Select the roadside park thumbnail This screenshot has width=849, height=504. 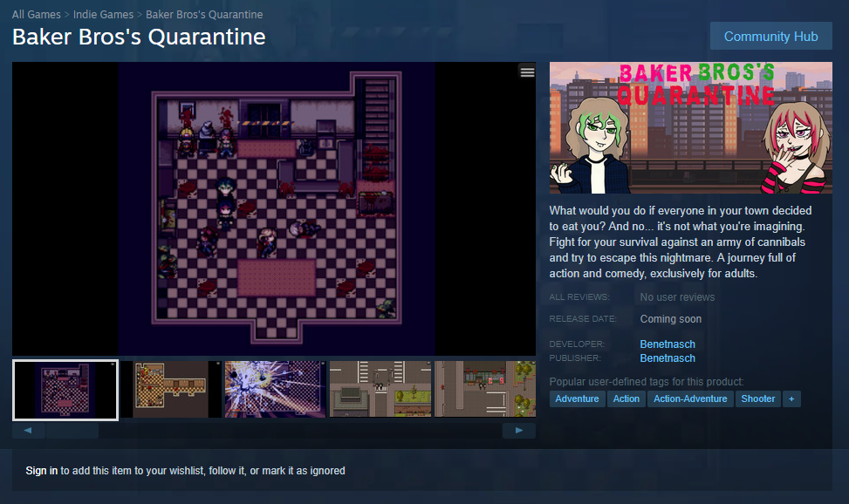tap(485, 390)
